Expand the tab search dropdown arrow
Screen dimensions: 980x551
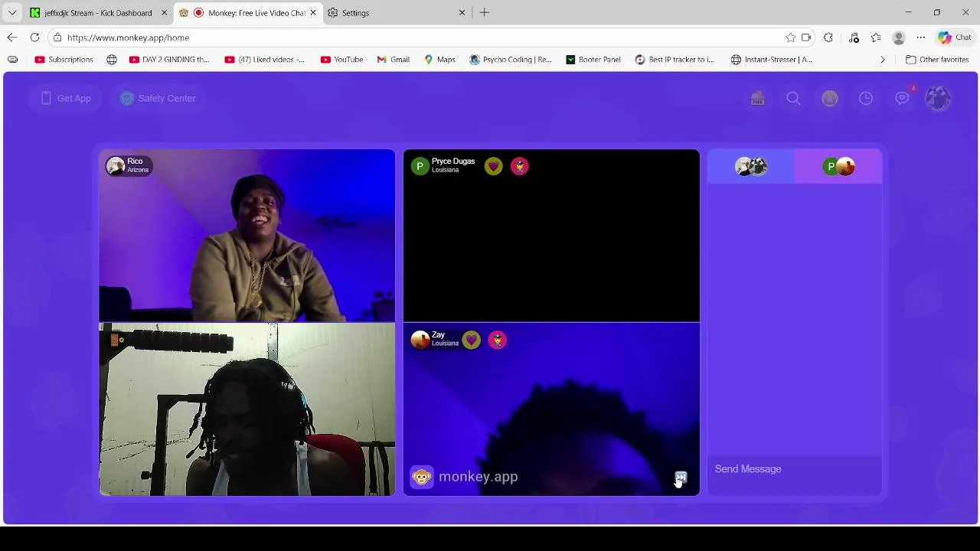pos(12,13)
